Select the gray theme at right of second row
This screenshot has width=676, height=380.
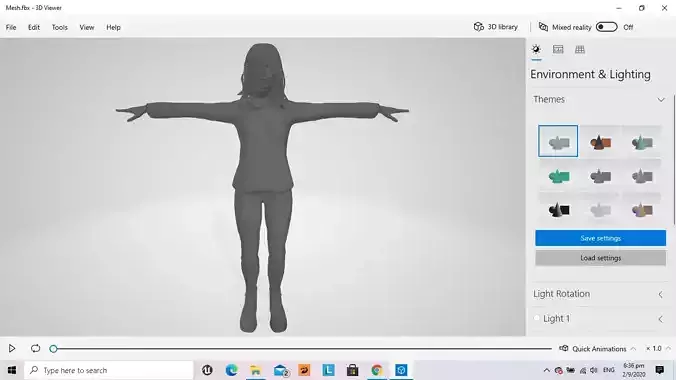coord(642,176)
